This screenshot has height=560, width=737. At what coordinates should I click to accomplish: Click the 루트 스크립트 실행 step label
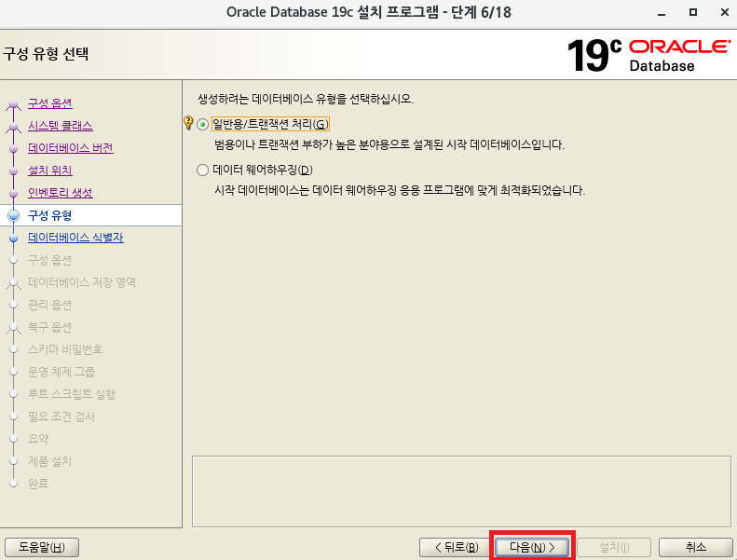tap(72, 394)
